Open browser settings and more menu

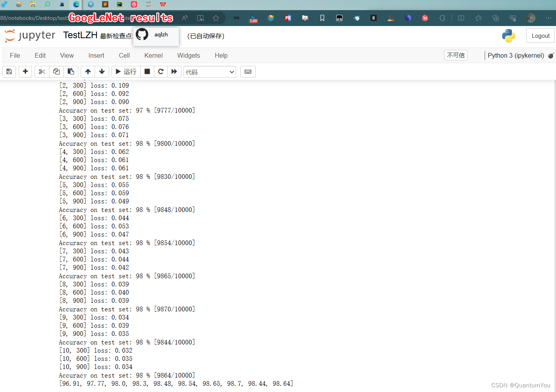pos(548,18)
